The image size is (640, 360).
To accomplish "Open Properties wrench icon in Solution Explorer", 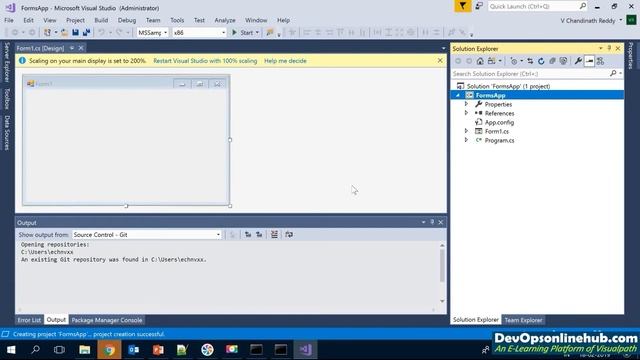I will [x=578, y=61].
